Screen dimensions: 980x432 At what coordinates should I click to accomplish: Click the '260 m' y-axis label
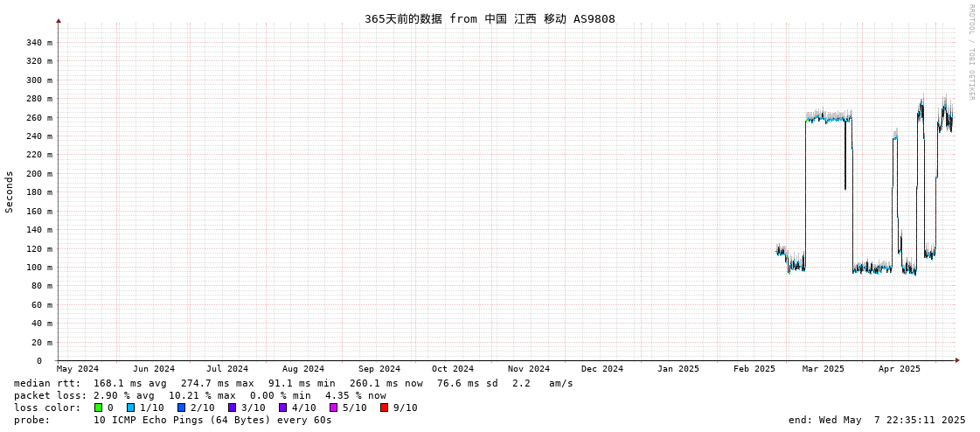click(38, 117)
